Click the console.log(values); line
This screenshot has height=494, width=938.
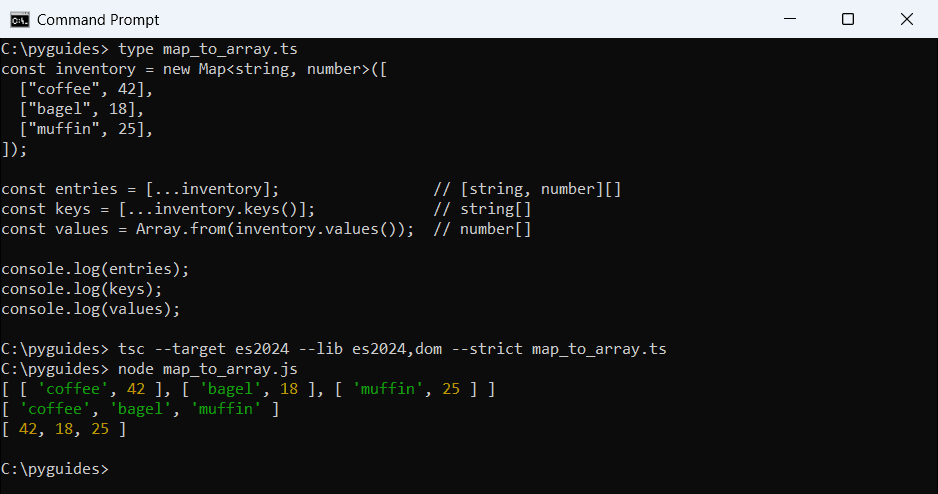click(x=90, y=309)
